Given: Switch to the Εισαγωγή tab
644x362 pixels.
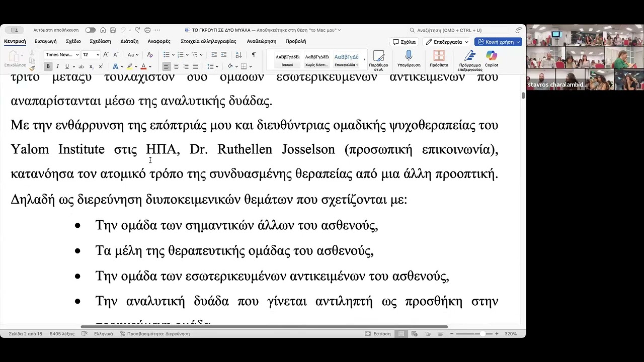Looking at the screenshot, I should [45, 41].
